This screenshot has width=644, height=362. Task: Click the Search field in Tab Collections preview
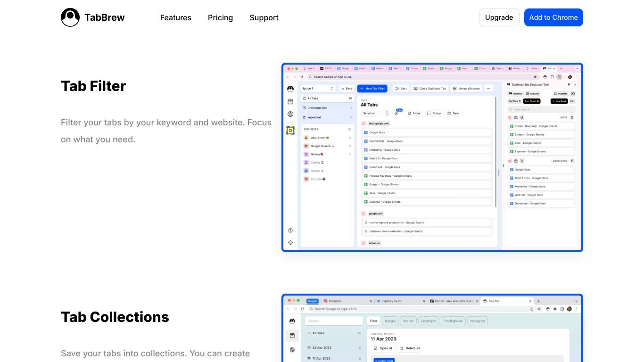click(334, 321)
